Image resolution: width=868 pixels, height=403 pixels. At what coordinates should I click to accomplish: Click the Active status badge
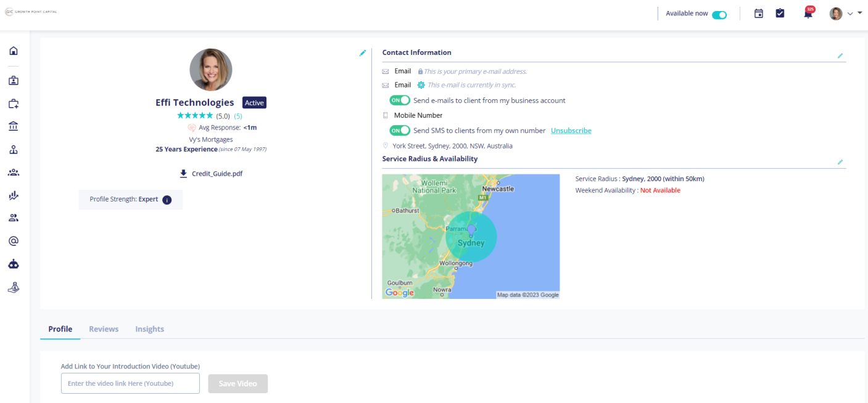(254, 103)
